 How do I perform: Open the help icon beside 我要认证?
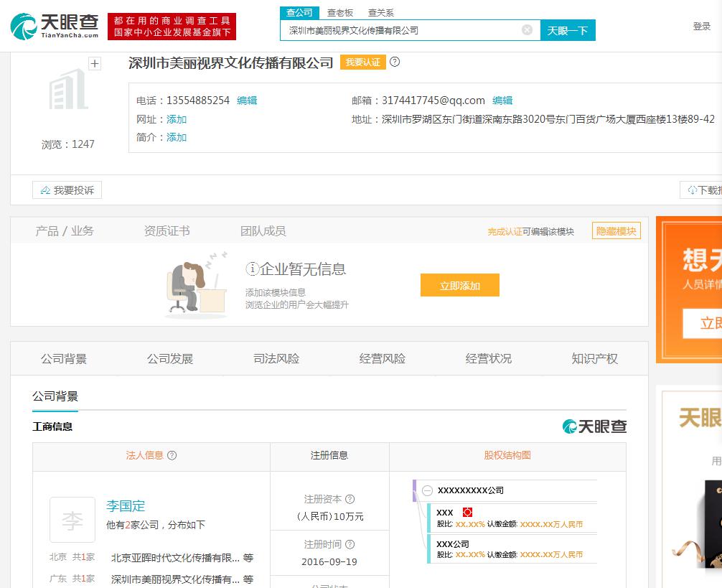pyautogui.click(x=395, y=62)
